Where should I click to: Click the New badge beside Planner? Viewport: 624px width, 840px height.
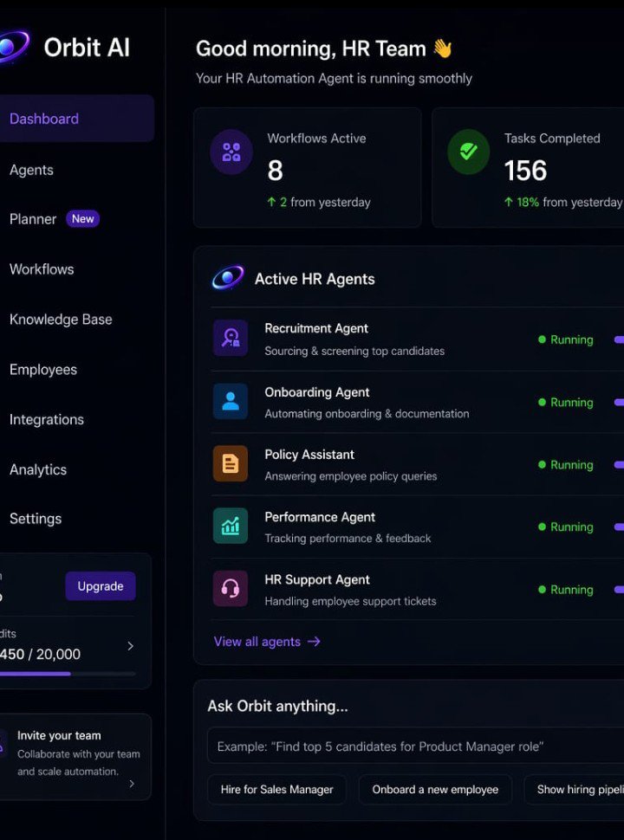[82, 218]
